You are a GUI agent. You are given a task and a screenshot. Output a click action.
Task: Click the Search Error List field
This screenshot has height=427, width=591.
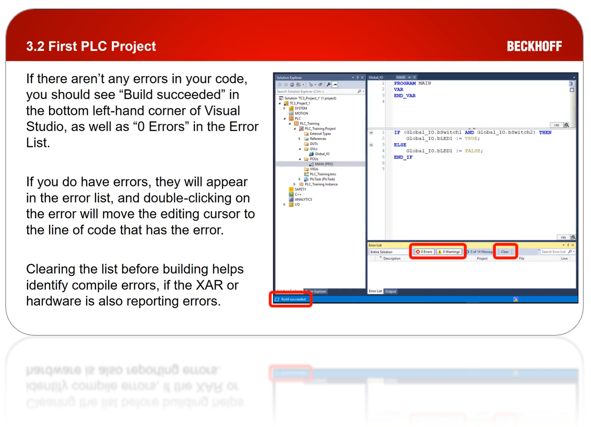557,252
